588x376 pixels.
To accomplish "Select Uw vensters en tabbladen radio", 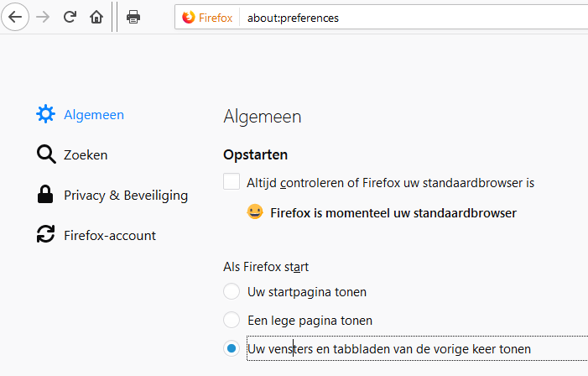I will point(232,348).
